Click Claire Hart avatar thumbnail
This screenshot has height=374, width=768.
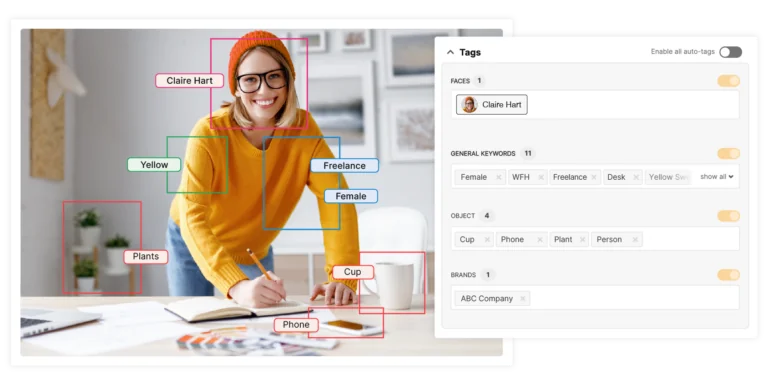pyautogui.click(x=469, y=104)
